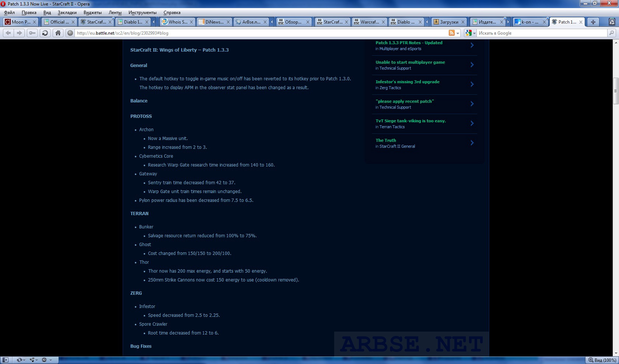Image resolution: width=619 pixels, height=364 pixels.
Task: Close the Whois S... tab
Action: 191,22
